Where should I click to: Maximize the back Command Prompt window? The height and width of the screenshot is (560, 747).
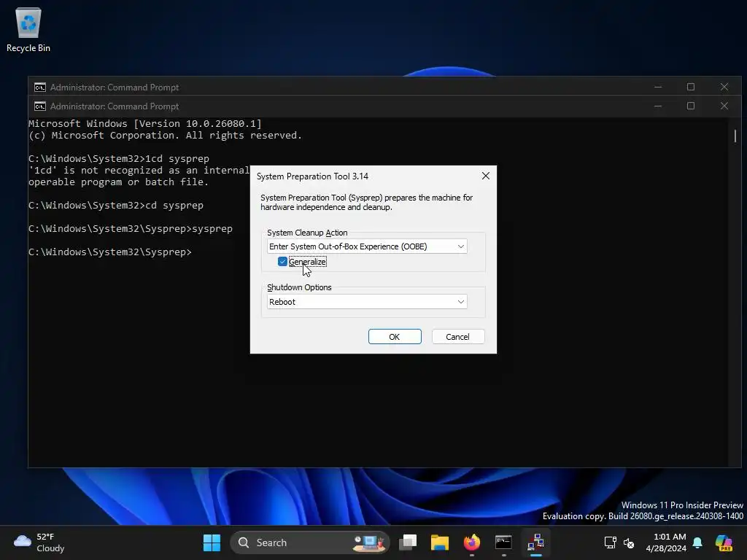coord(691,87)
